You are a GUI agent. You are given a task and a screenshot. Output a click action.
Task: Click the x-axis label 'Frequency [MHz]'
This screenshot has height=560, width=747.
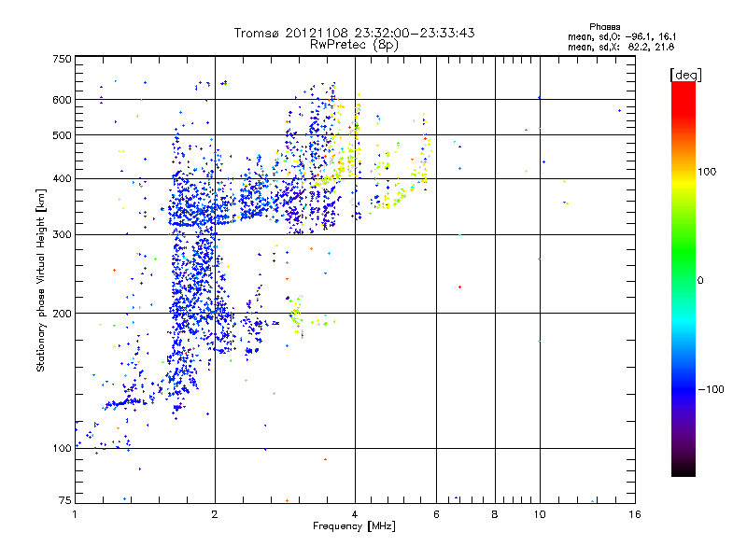tap(354, 526)
